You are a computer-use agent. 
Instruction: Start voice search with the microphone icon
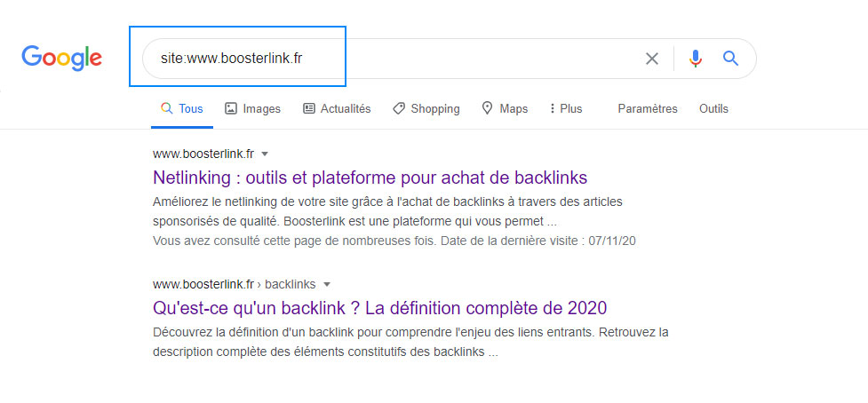pyautogui.click(x=696, y=59)
